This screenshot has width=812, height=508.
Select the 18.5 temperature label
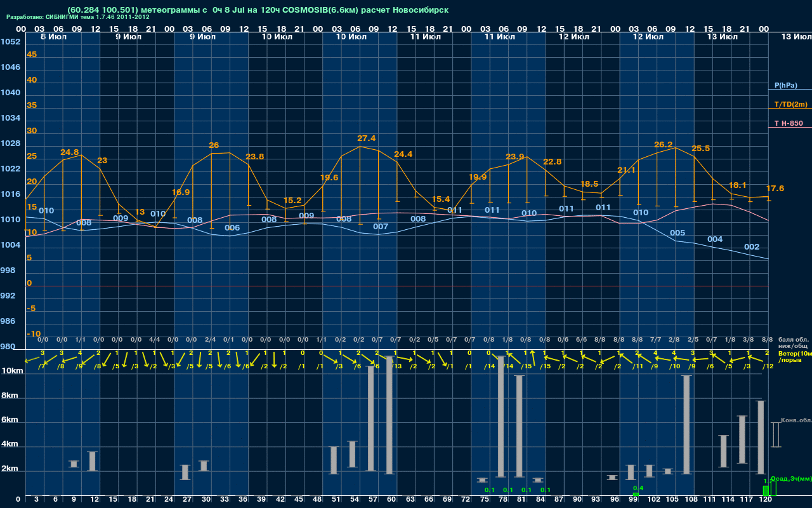click(589, 184)
